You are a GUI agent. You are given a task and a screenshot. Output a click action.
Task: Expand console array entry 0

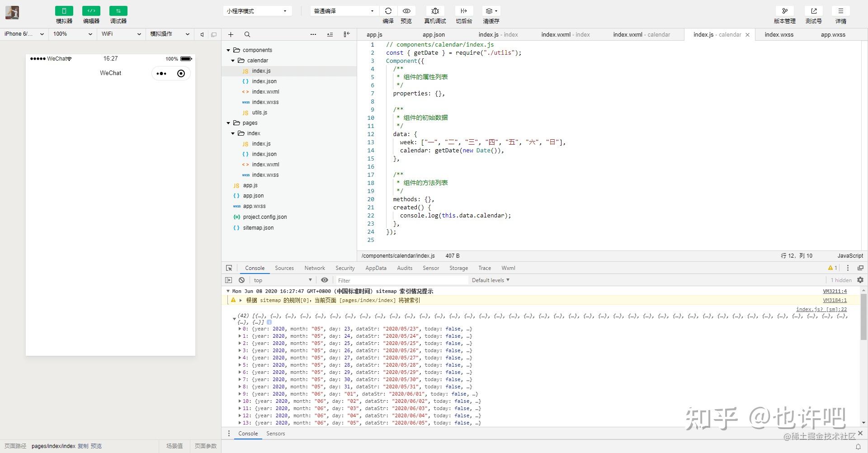pos(240,329)
